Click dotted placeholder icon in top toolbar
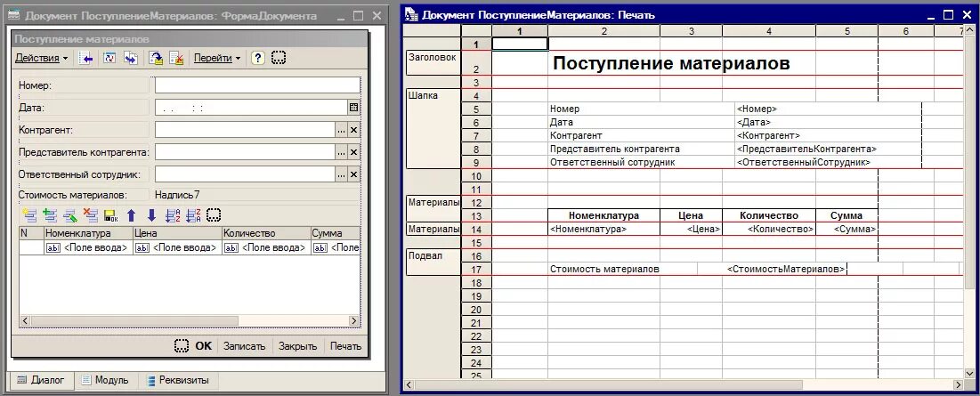 (x=279, y=58)
